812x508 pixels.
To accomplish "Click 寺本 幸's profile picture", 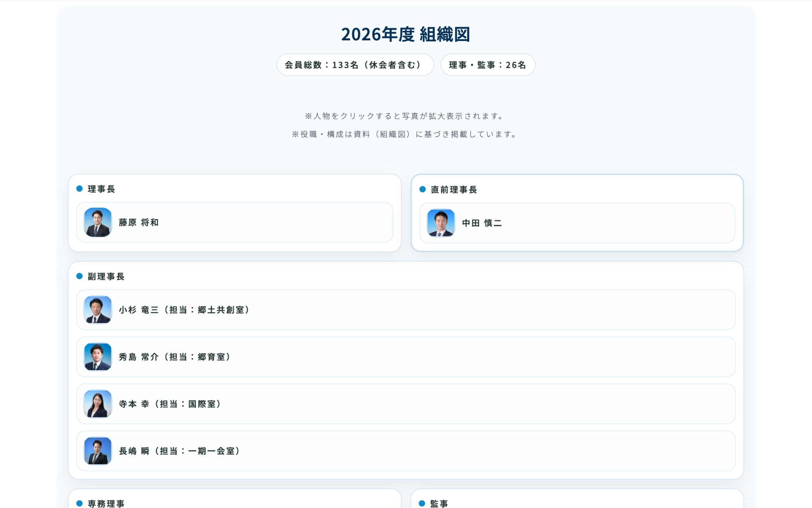I will pyautogui.click(x=98, y=404).
